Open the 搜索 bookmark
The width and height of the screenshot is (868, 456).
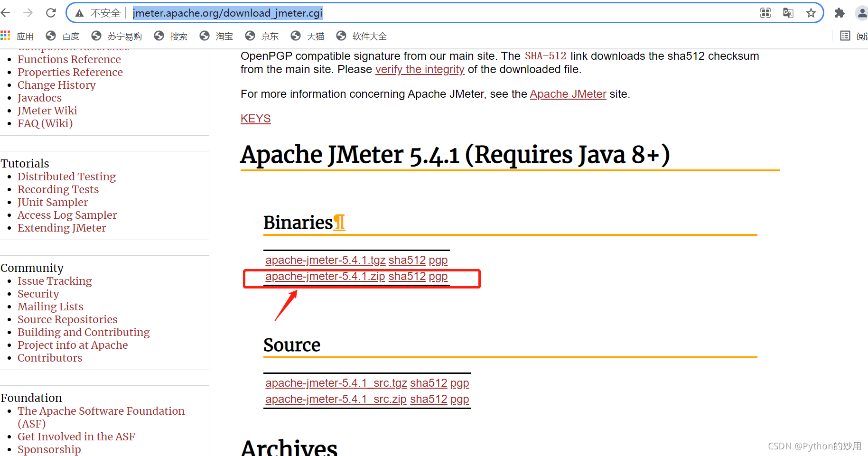click(171, 36)
